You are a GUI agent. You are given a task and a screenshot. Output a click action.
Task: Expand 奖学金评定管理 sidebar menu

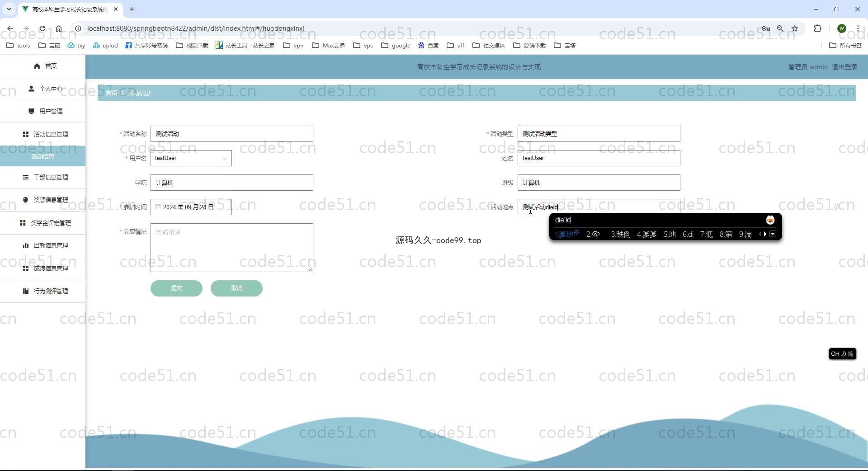click(x=43, y=223)
